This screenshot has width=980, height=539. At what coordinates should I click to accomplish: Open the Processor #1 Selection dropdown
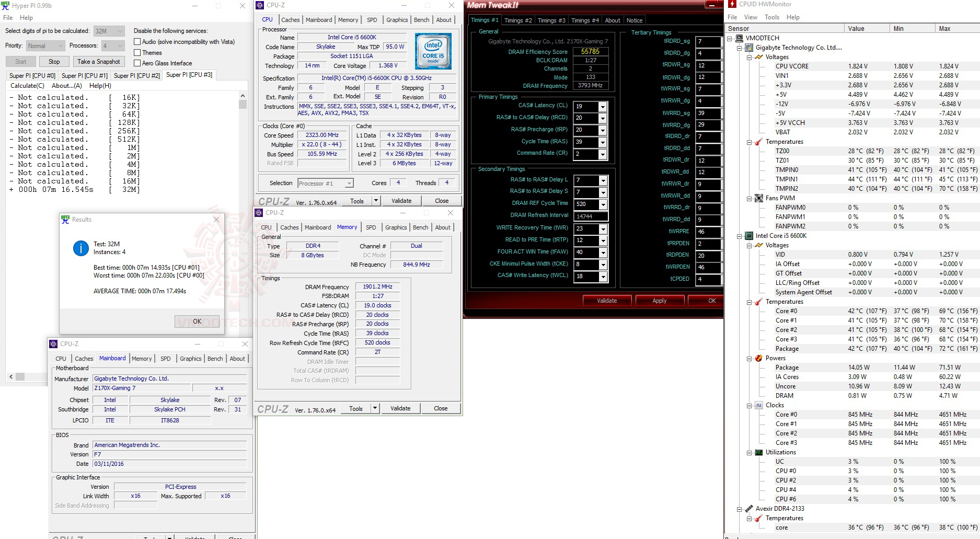[325, 184]
